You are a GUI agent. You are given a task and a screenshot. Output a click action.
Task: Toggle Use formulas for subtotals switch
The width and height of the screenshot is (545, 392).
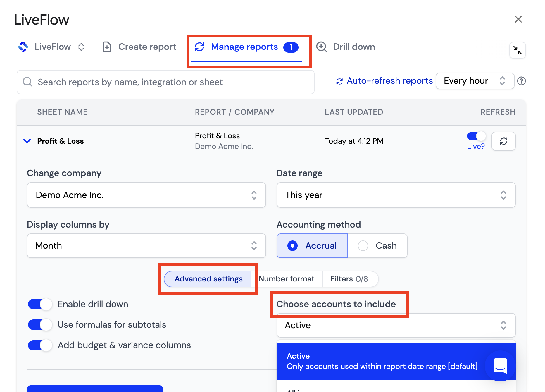(x=40, y=325)
